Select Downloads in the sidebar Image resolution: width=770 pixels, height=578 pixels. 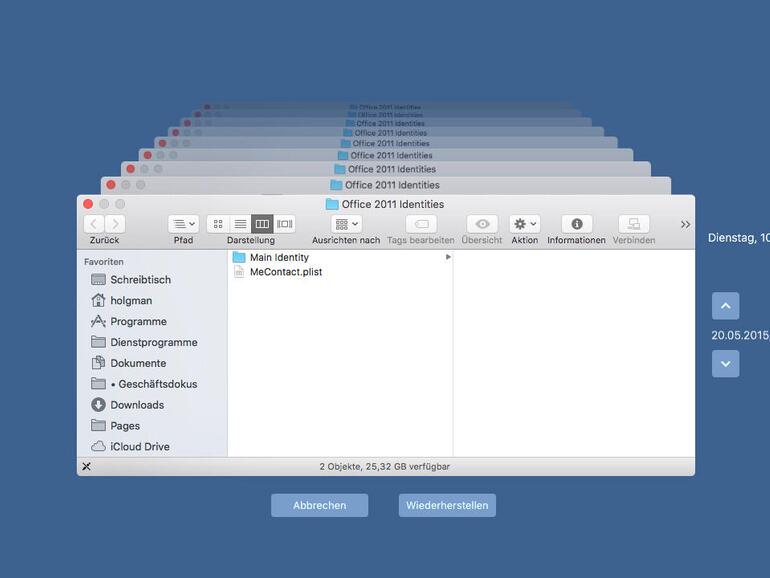point(128,405)
